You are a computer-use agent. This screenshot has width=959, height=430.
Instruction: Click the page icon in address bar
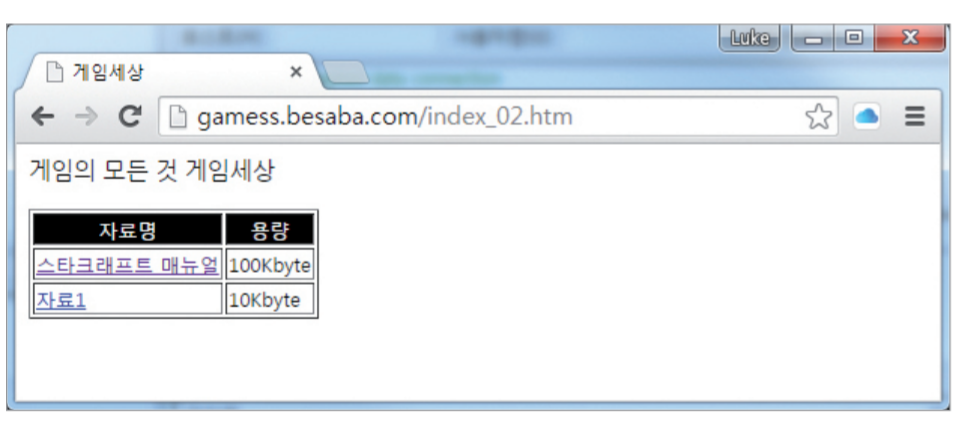tap(177, 117)
